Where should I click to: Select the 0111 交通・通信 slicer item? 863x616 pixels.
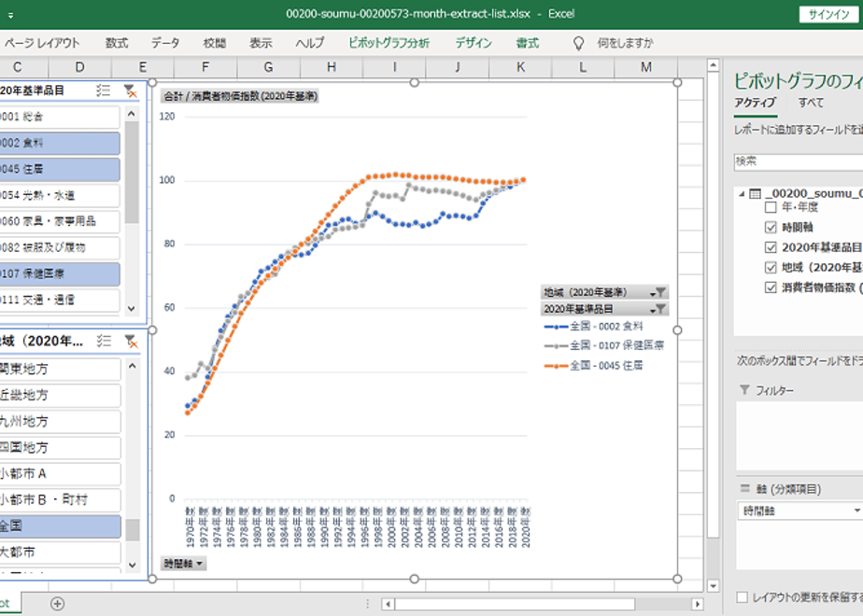(60, 301)
